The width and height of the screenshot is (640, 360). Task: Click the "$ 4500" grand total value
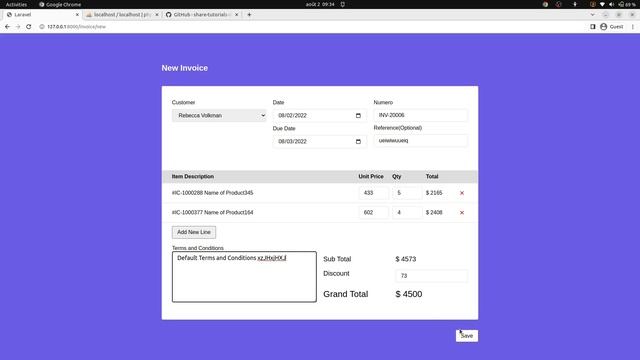409,294
